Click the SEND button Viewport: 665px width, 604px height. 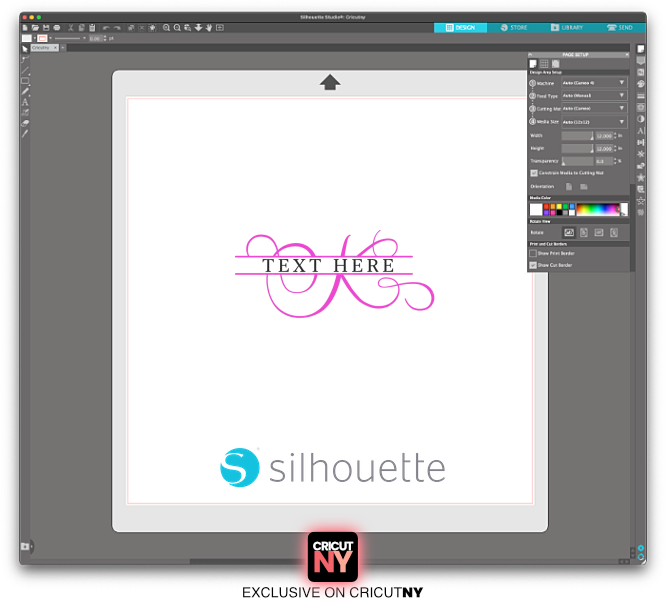point(620,27)
